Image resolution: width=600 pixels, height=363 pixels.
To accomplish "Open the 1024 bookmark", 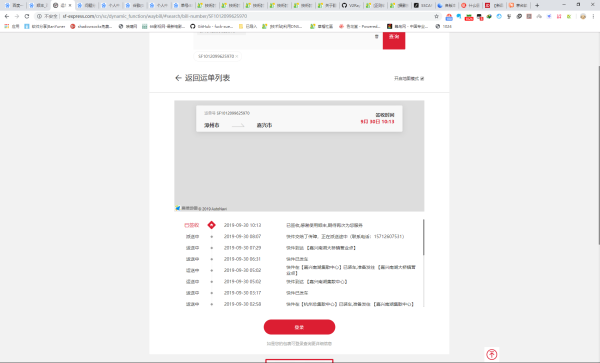I will [443, 26].
